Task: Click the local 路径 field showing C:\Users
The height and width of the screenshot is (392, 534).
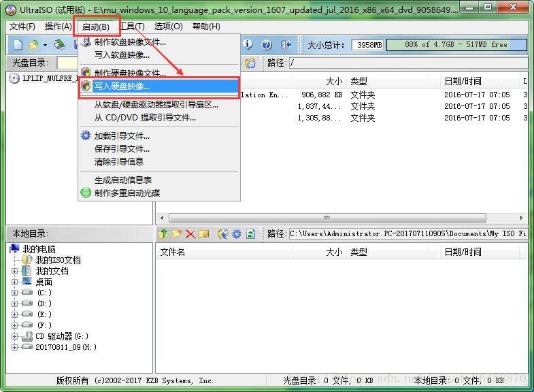Action: coord(408,233)
